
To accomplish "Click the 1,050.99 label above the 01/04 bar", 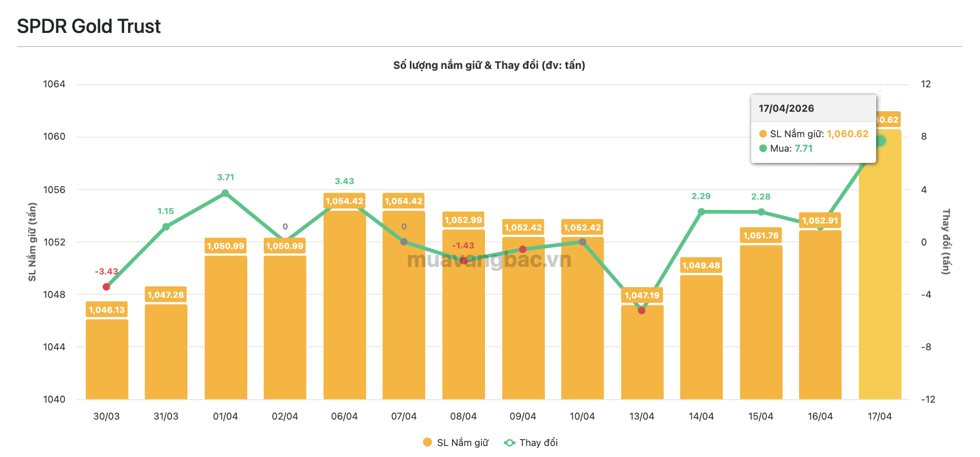I will [225, 246].
